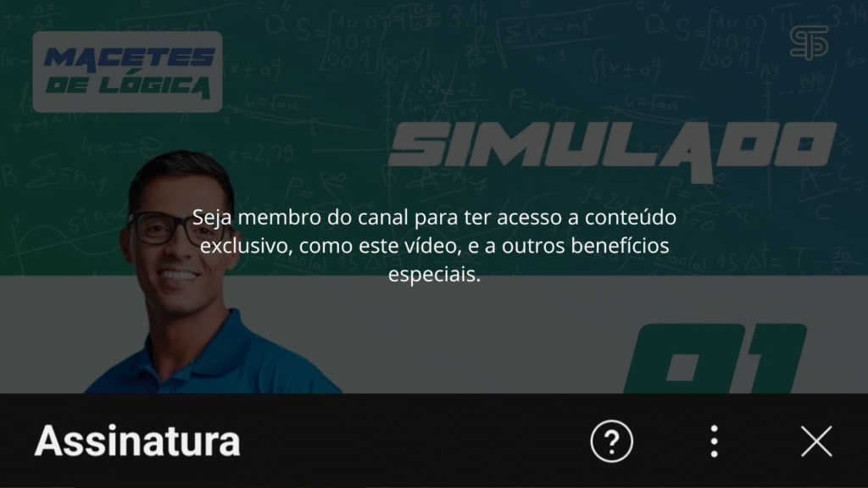Tap the empty header bar beside Assinatura

coord(415,441)
